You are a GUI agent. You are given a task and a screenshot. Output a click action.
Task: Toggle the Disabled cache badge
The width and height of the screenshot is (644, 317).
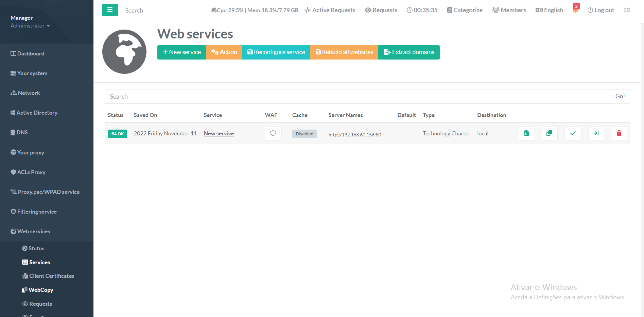pyautogui.click(x=304, y=134)
